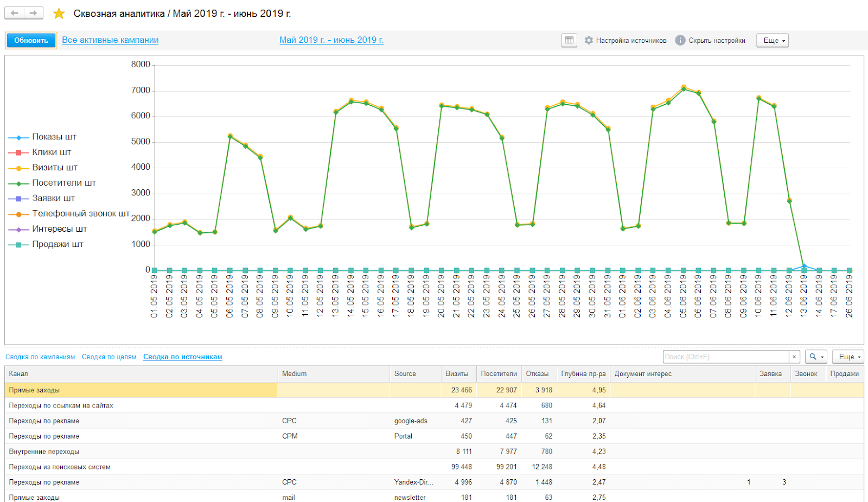Click bounce value 12 248
Screen dimensions: 868x502
click(542, 467)
